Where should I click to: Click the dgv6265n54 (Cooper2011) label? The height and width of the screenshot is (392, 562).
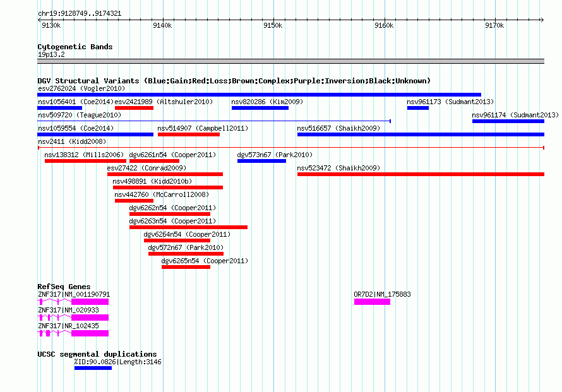point(205,261)
